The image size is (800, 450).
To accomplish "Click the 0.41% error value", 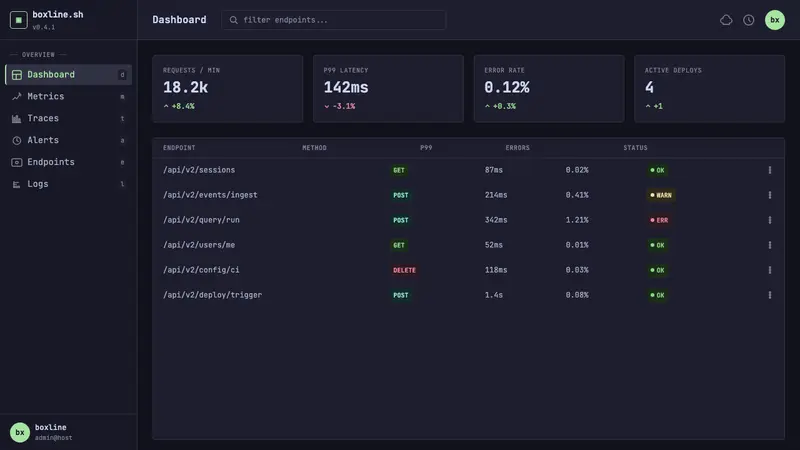I will (577, 195).
